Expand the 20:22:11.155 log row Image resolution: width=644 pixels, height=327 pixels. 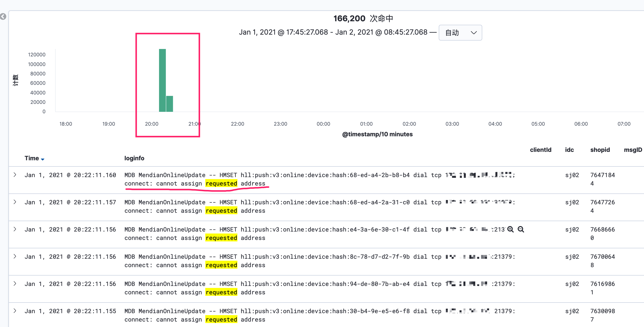click(x=15, y=311)
